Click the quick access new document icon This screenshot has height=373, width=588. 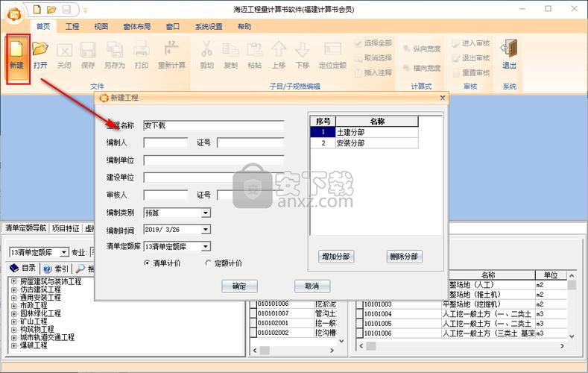(37, 10)
